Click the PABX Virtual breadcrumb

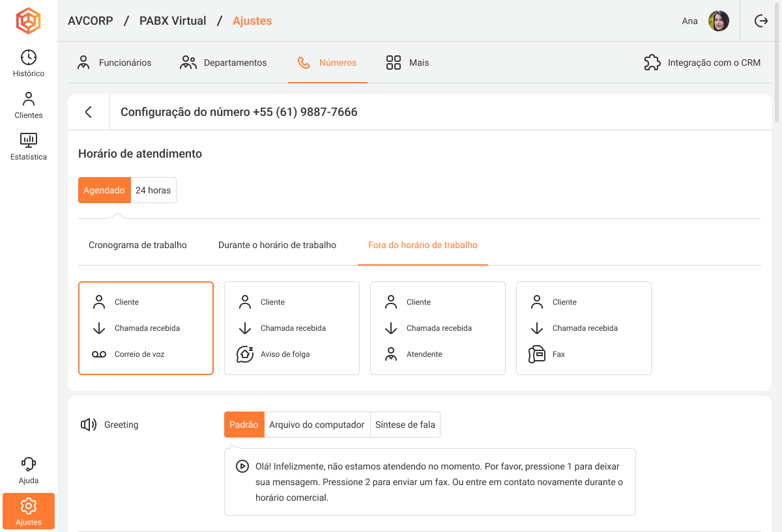point(173,21)
